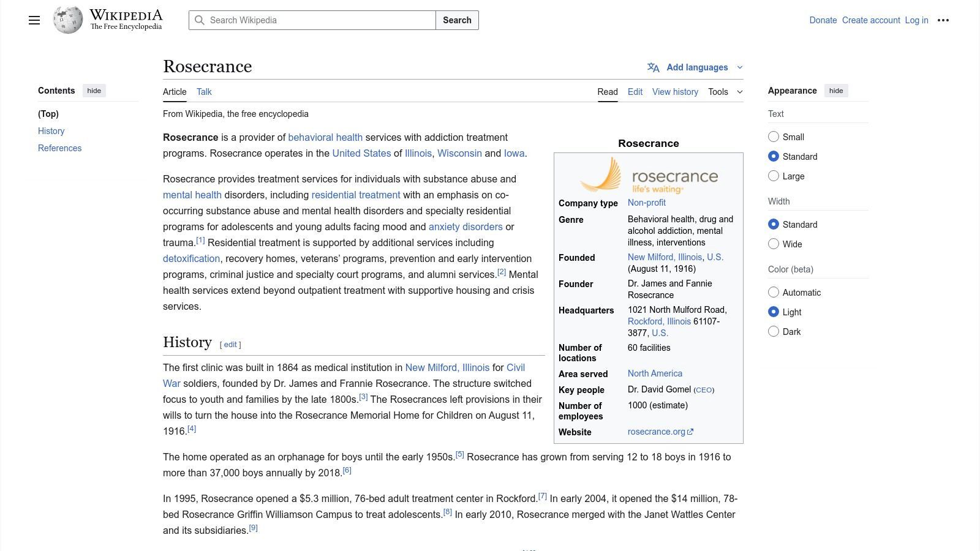Click the Donate link

(x=823, y=20)
